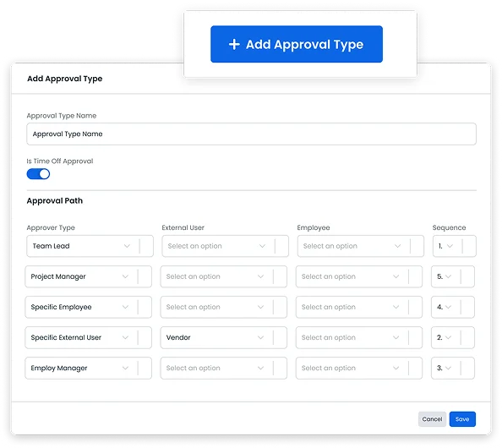The height and width of the screenshot is (448, 502).
Task: Open the Employ Manager approver type dropdown
Action: (89, 368)
